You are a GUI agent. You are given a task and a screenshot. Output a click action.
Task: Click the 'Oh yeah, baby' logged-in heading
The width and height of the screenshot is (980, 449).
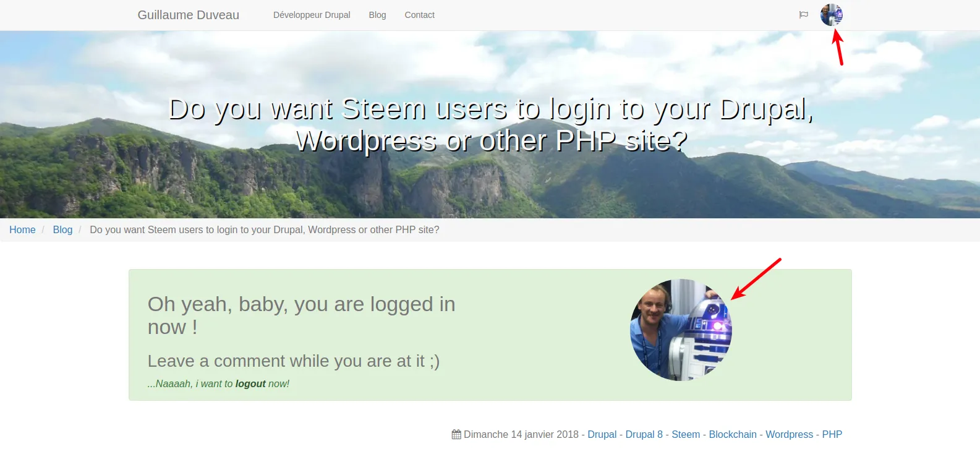[301, 315]
